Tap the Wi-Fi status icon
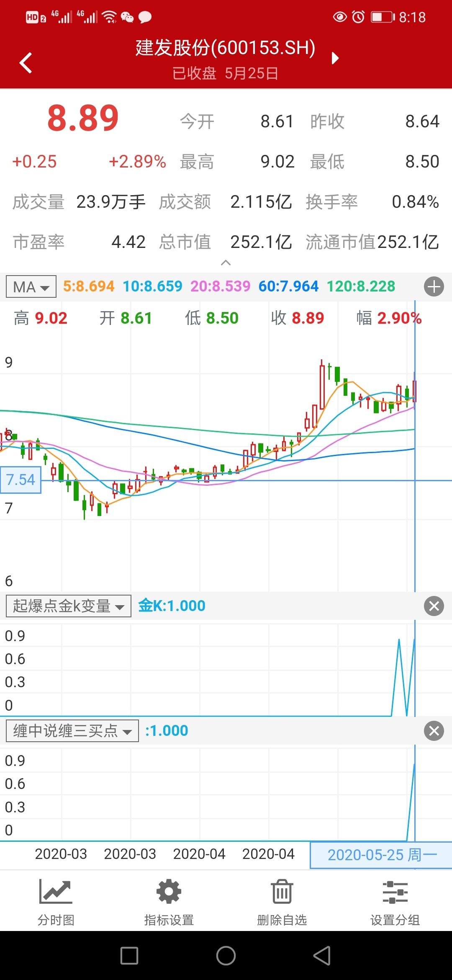Screen dimensions: 452x980 [110, 17]
